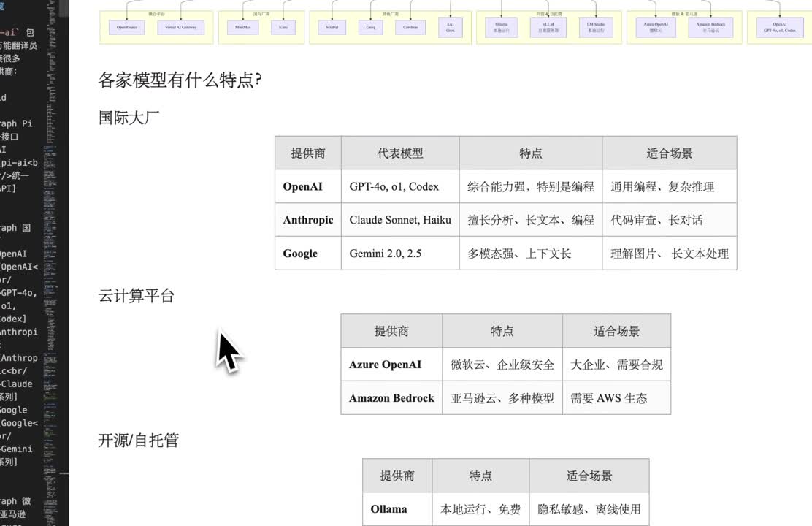This screenshot has width=812, height=526.
Task: Click the 开源/自托管 subheading
Action: (139, 441)
